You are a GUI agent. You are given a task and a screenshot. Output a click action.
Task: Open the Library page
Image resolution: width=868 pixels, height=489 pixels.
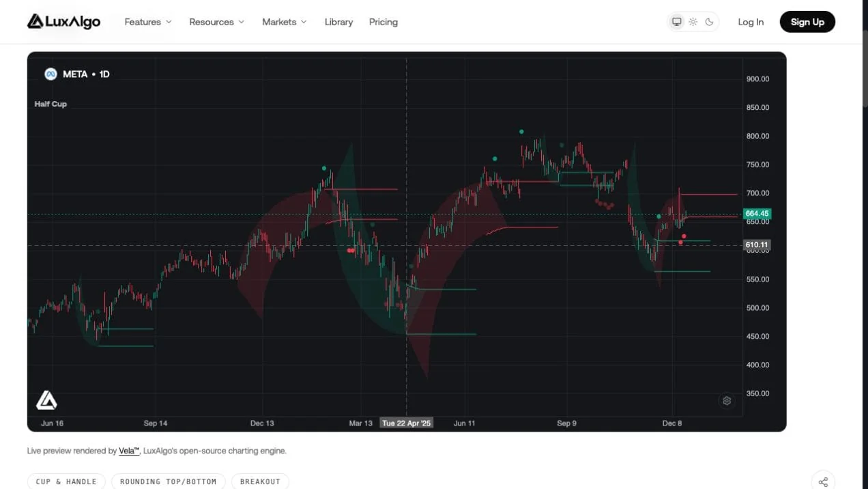tap(338, 22)
